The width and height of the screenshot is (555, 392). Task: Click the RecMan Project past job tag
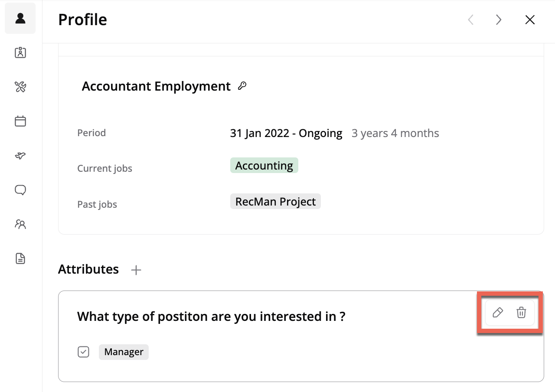coord(275,202)
